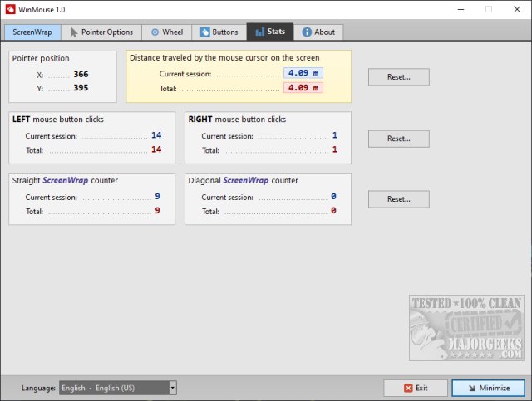This screenshot has height=401, width=532.
Task: Click the info icon on About tab
Action: pos(307,32)
